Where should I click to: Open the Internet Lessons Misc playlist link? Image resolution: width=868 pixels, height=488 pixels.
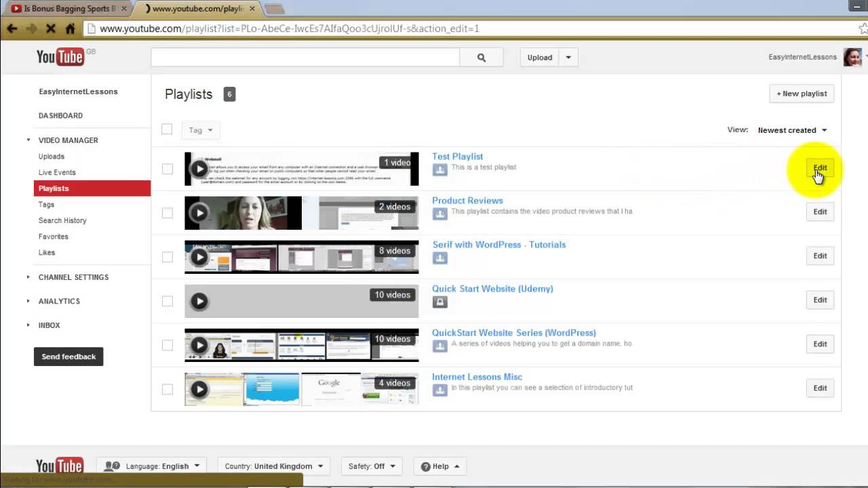pos(477,377)
